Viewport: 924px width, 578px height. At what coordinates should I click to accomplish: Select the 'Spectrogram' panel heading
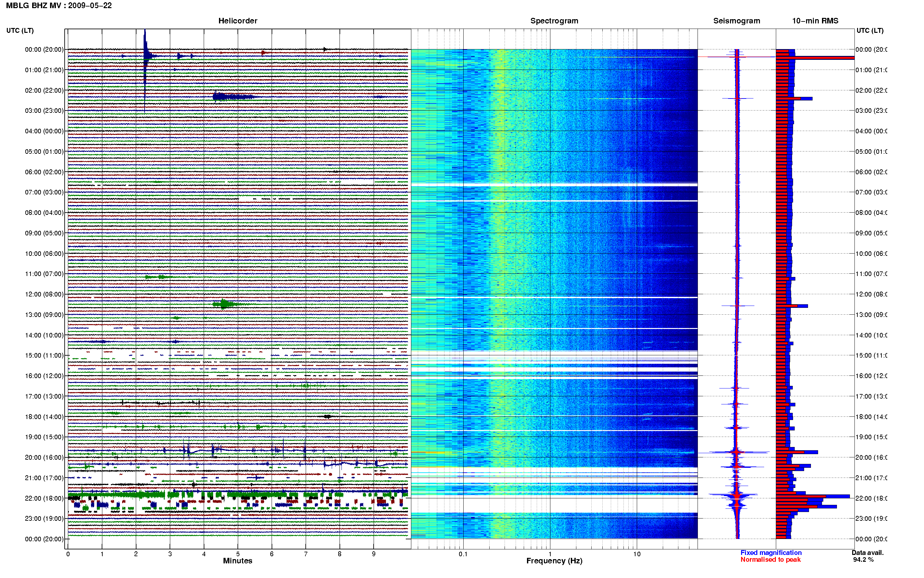tap(554, 21)
